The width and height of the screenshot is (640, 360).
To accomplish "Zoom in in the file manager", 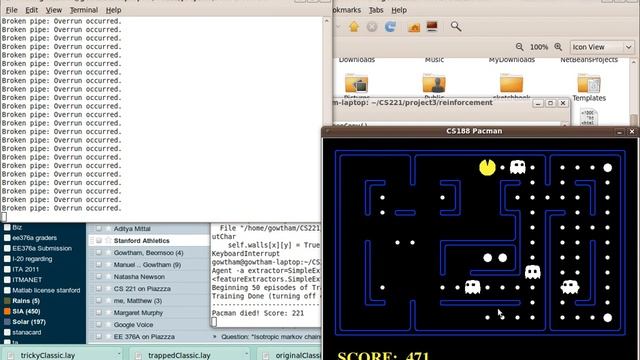I will 558,47.
